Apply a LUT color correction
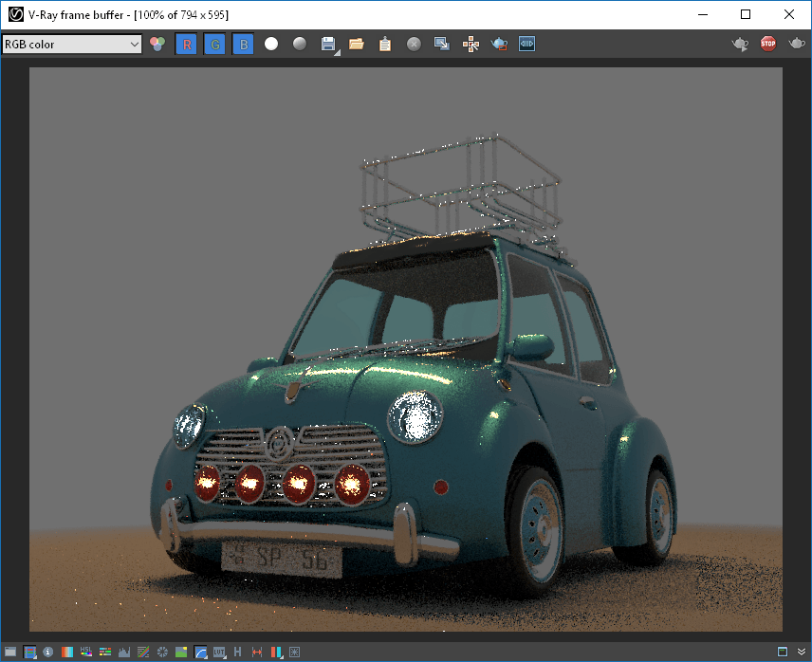 [x=218, y=652]
